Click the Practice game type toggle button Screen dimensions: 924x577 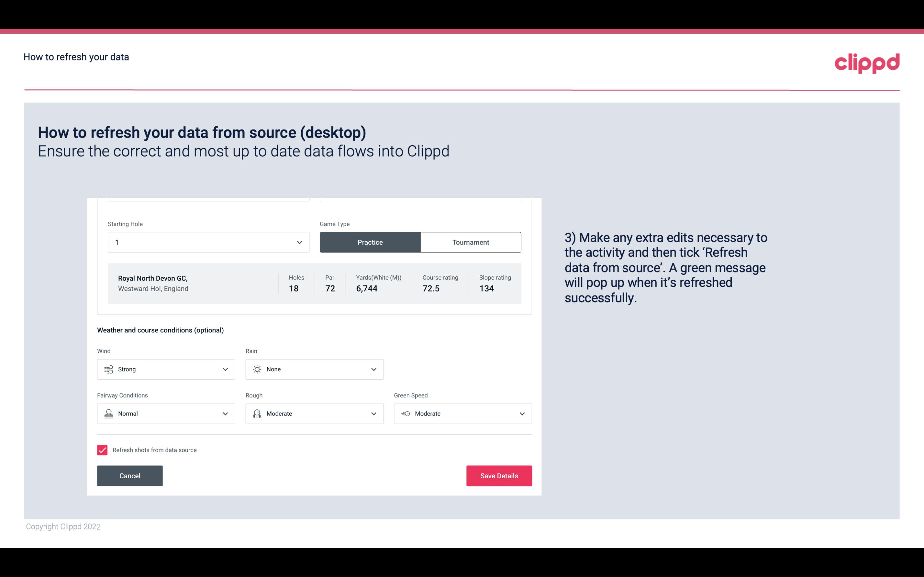(x=370, y=242)
